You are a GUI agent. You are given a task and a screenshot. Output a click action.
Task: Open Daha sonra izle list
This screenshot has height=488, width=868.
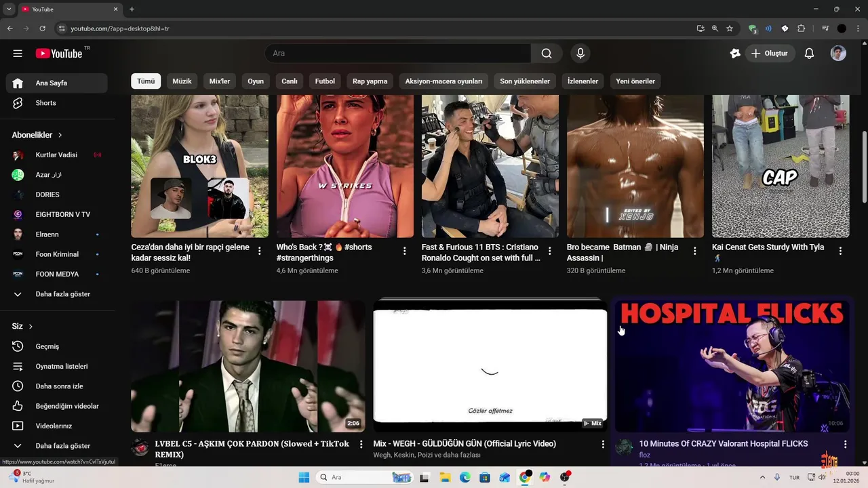57,386
